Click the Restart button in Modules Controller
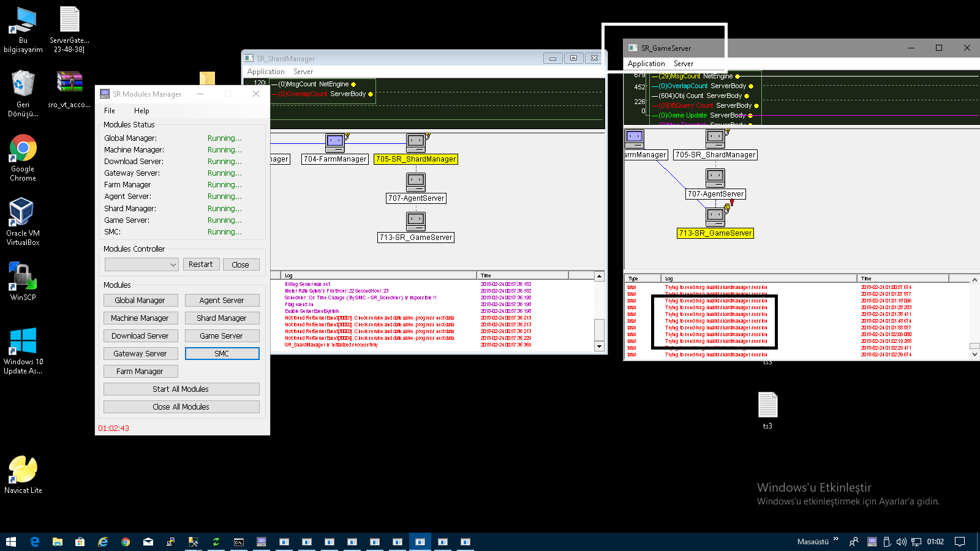Screen dimensions: 980x551 [201, 264]
